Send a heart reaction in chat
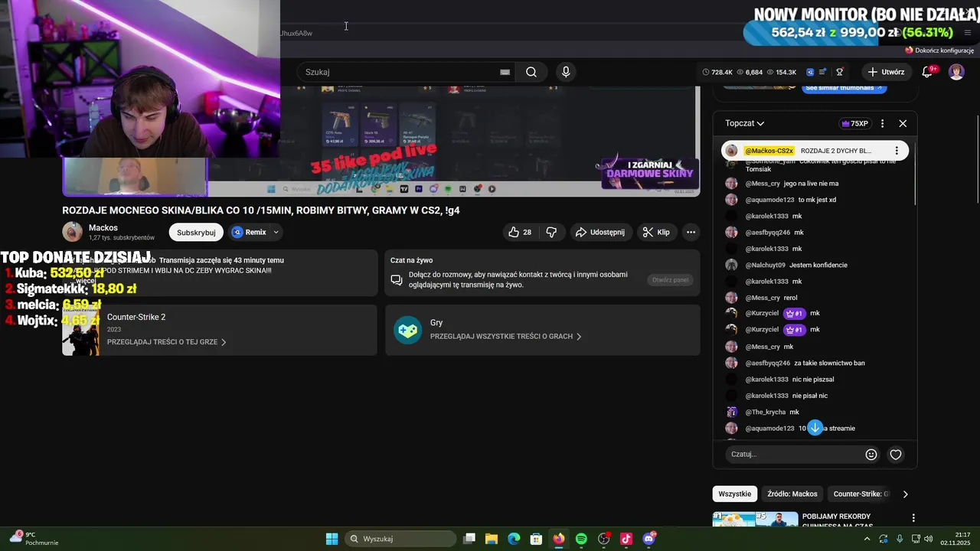This screenshot has width=980, height=551. 896,455
